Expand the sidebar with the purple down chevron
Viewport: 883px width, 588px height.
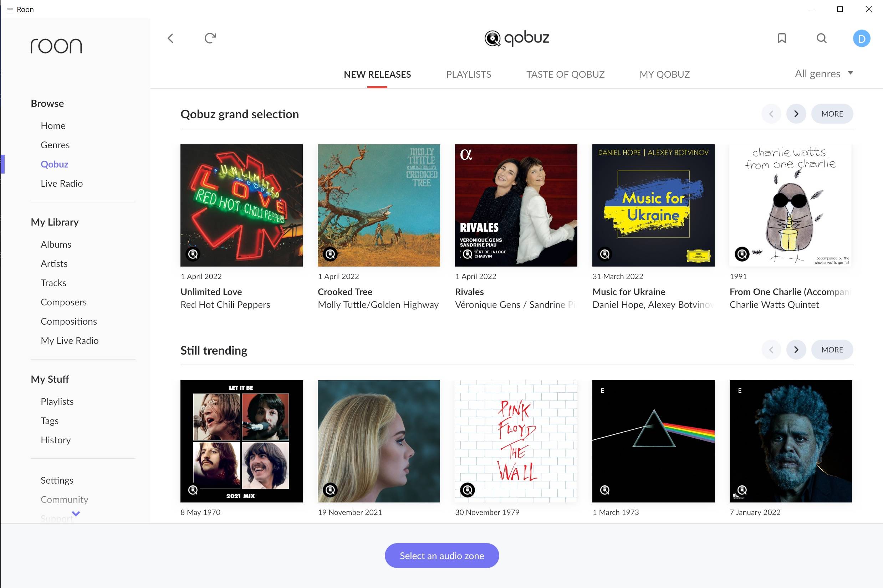76,514
